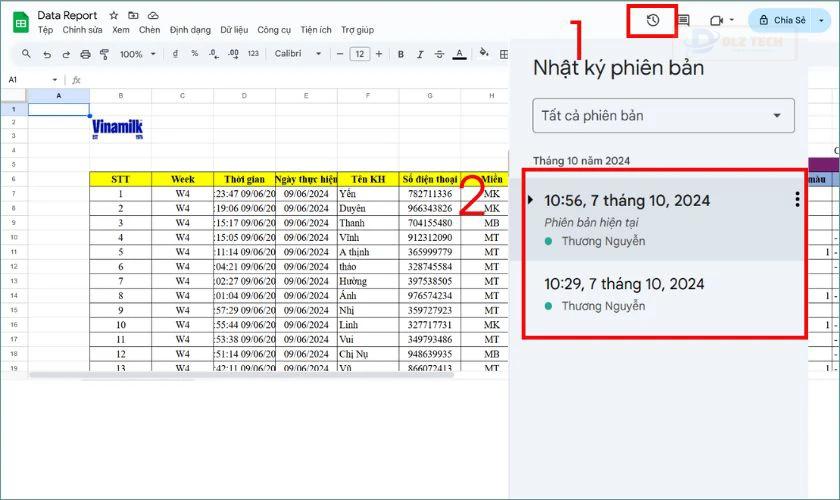
Task: Click the Tên KH header cell
Action: click(368, 179)
